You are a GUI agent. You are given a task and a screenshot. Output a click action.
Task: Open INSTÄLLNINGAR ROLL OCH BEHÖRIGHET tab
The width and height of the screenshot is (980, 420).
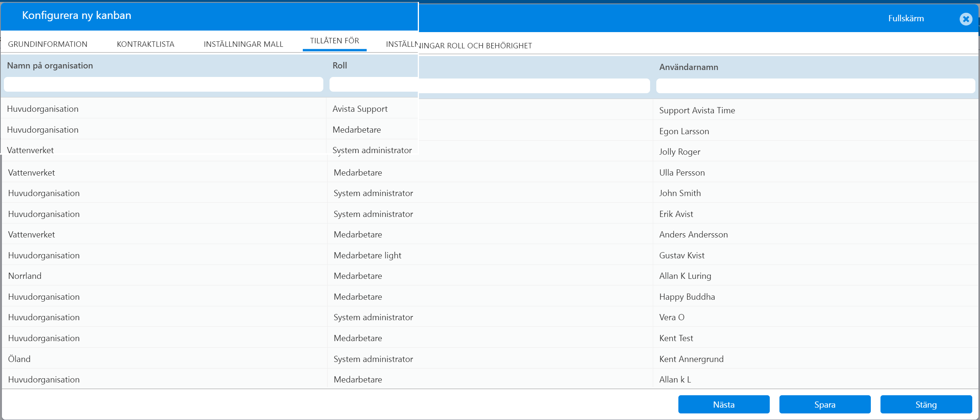tap(459, 45)
